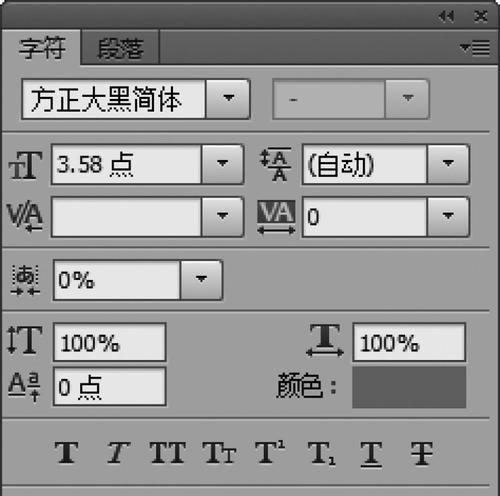Apply Strikethrough text style
Screen dimensions: 500x496
pos(422,453)
